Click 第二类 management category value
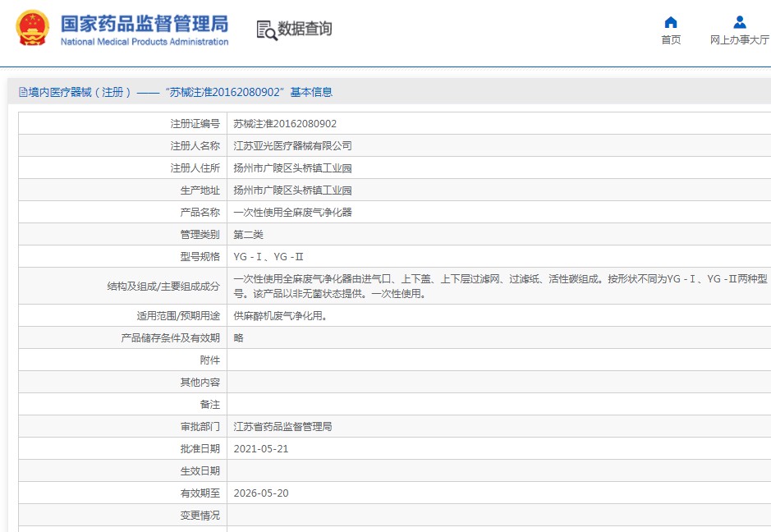This screenshot has width=771, height=532. pyautogui.click(x=248, y=234)
